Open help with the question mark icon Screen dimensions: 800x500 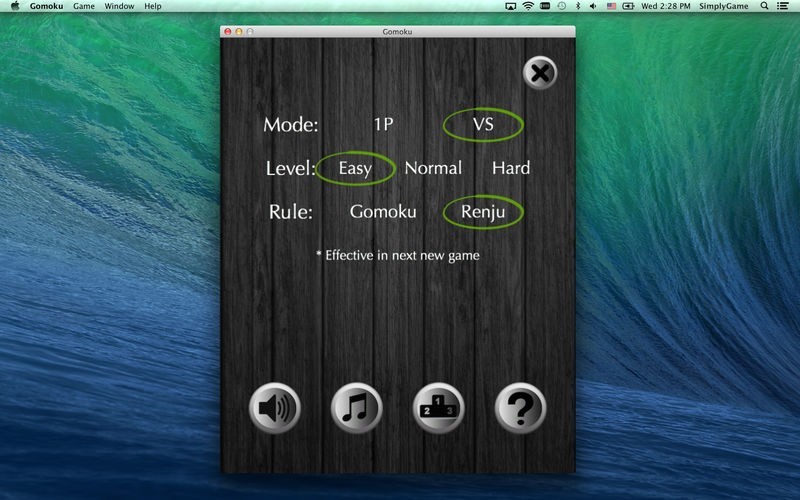pyautogui.click(x=520, y=408)
